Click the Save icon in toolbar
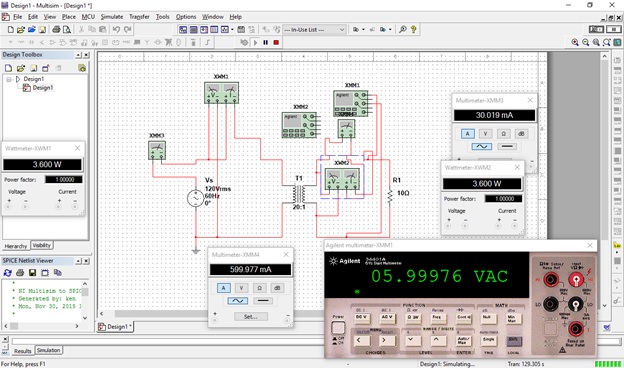Viewport: 624px width, 368px height. coord(42,29)
